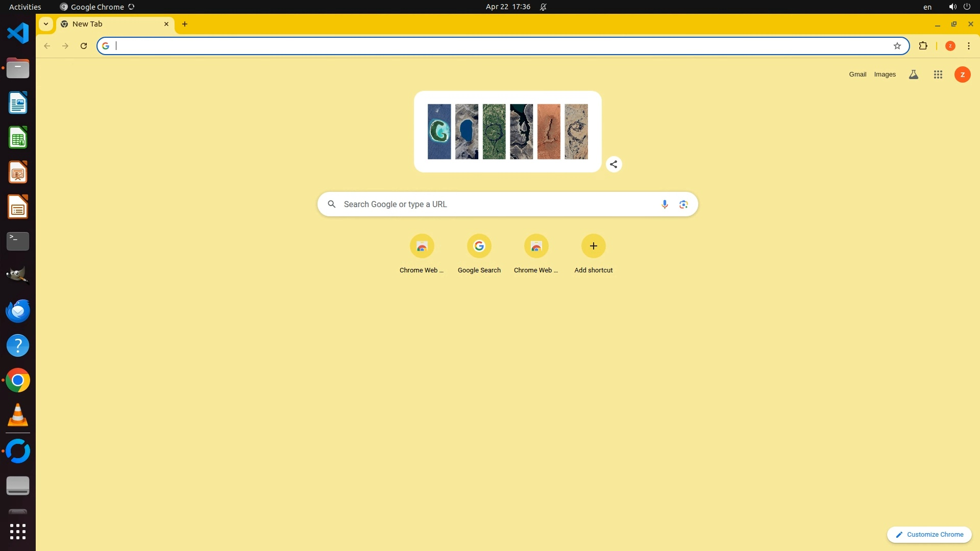Viewport: 980px width, 551px height.
Task: Share the Google doodle
Action: [614, 164]
